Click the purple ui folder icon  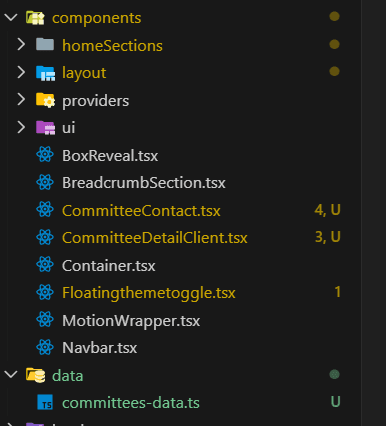[x=45, y=127]
